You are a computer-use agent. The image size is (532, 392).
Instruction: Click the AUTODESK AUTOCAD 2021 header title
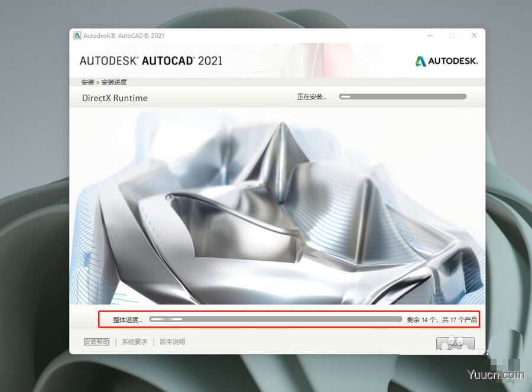(151, 61)
